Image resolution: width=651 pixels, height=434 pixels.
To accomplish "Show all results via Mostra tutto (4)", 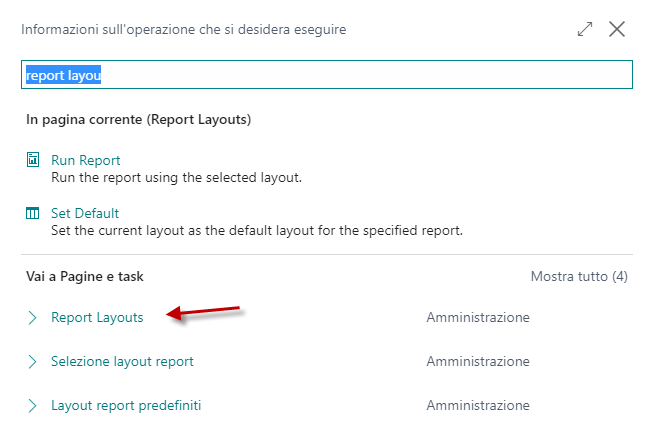I will pyautogui.click(x=579, y=276).
